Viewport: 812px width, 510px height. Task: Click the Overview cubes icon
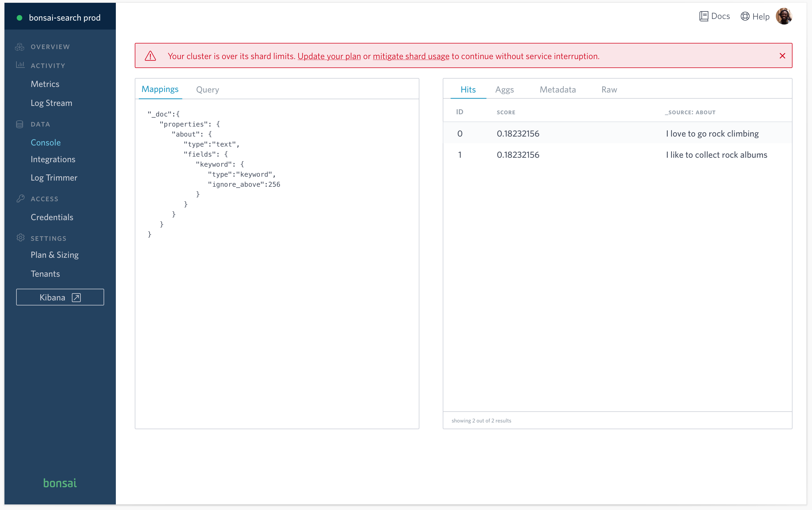pyautogui.click(x=20, y=47)
